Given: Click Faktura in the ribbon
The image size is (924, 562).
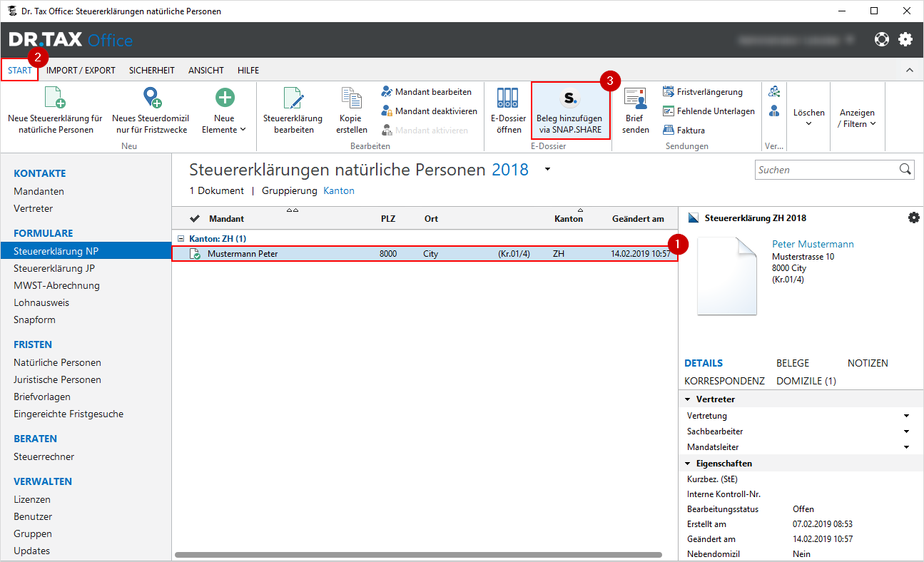Looking at the screenshot, I should (684, 131).
